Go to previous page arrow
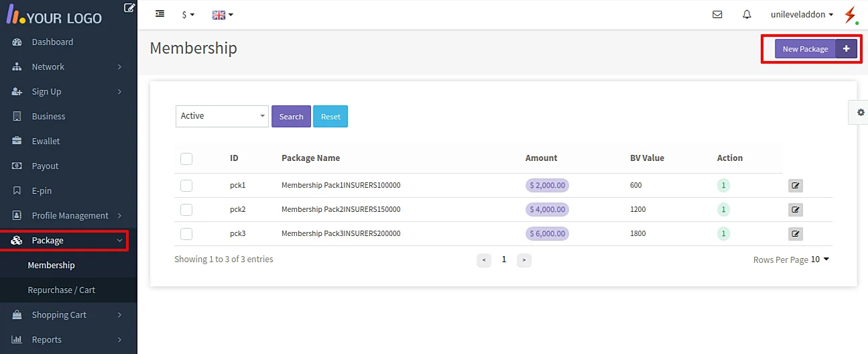 click(484, 260)
